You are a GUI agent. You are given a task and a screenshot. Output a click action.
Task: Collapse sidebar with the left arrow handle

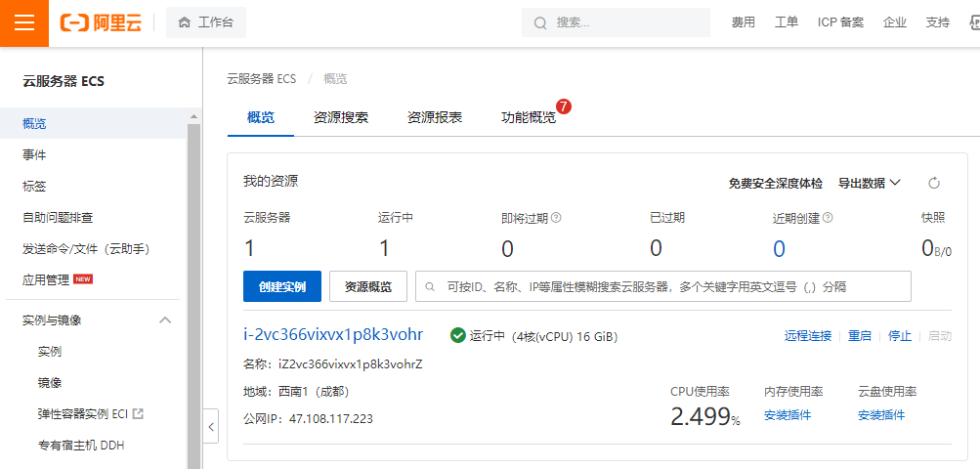tap(212, 426)
